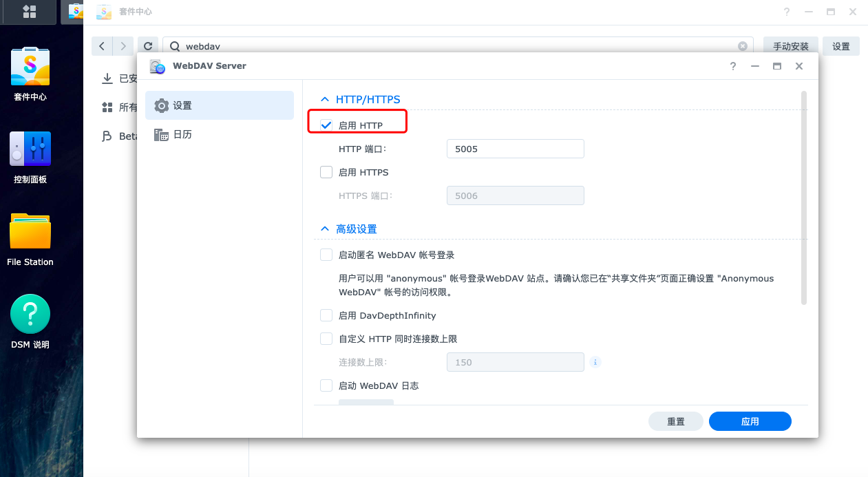Refresh the Package Center list
Image resolution: width=868 pixels, height=477 pixels.
point(148,46)
